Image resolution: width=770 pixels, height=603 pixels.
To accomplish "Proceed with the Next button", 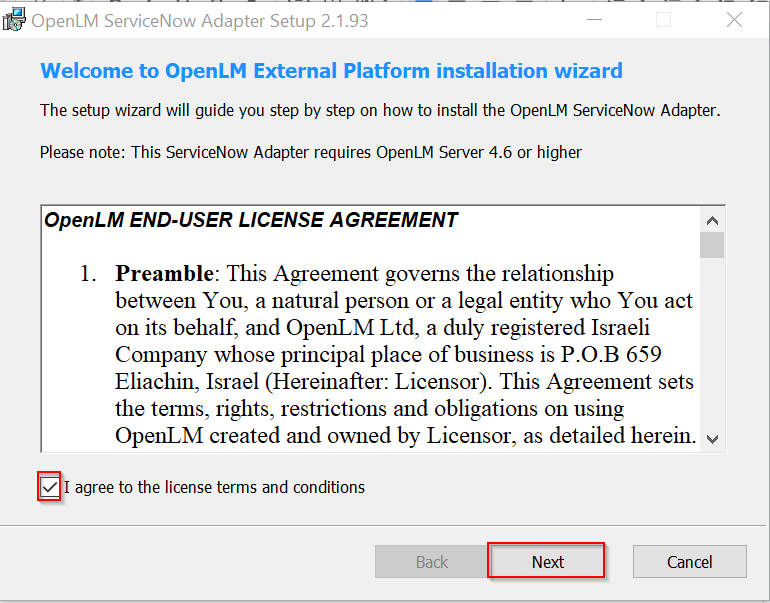I will (x=547, y=562).
